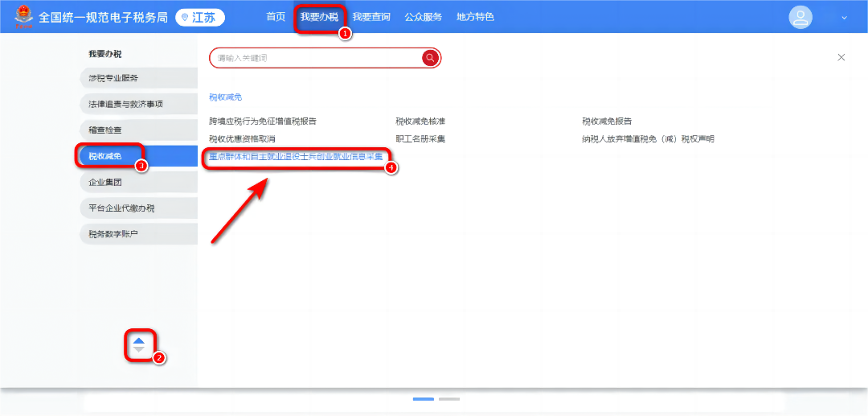Close the 我要办税 menu panel
Screen dimensions: 868x416
[841, 58]
